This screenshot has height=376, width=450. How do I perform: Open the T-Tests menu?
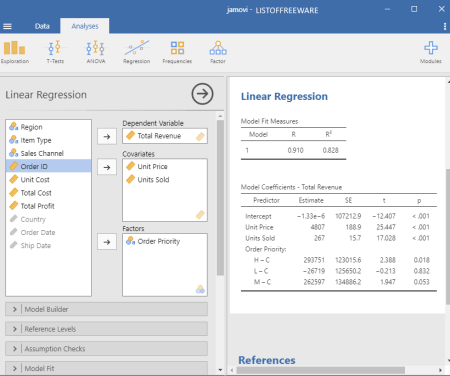pyautogui.click(x=55, y=52)
